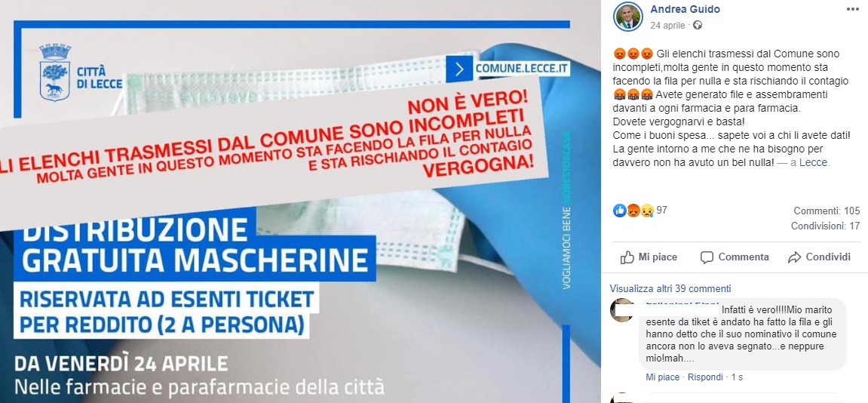Open the Distribuzione Gratuita Mascherine photo
This screenshot has width=868, height=403.
click(x=300, y=201)
